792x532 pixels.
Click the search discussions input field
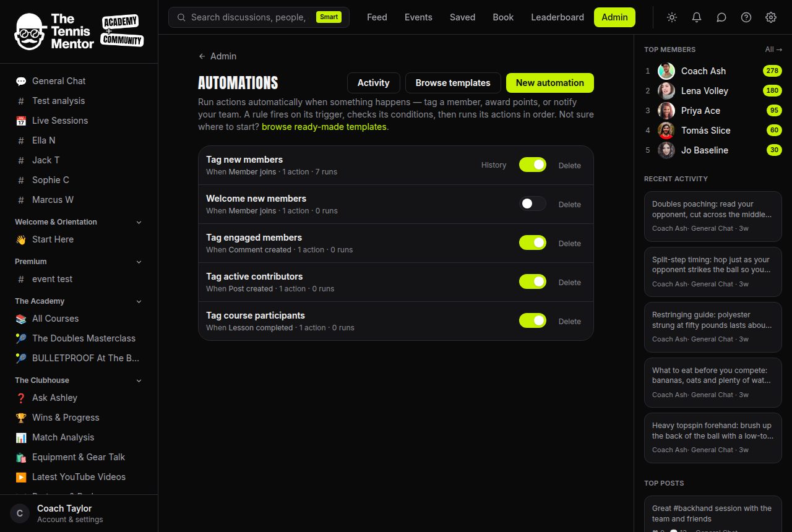click(259, 17)
